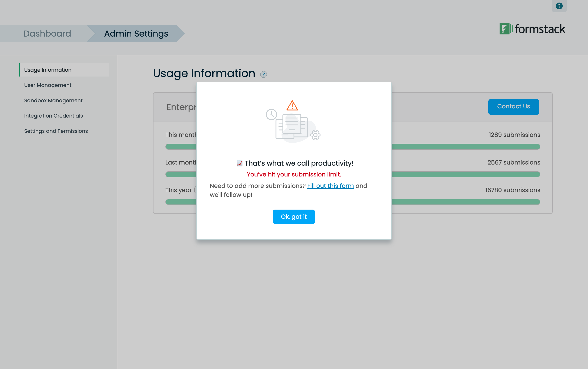The width and height of the screenshot is (588, 369).
Task: Click the Formstack logo
Action: pyautogui.click(x=532, y=29)
